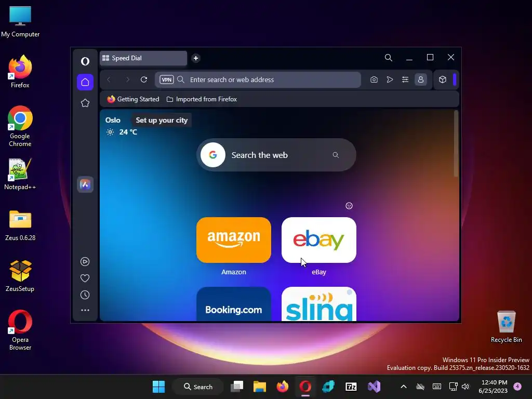Select the Zeus 0.6.28 folder
Image resolution: width=532 pixels, height=399 pixels.
click(20, 225)
